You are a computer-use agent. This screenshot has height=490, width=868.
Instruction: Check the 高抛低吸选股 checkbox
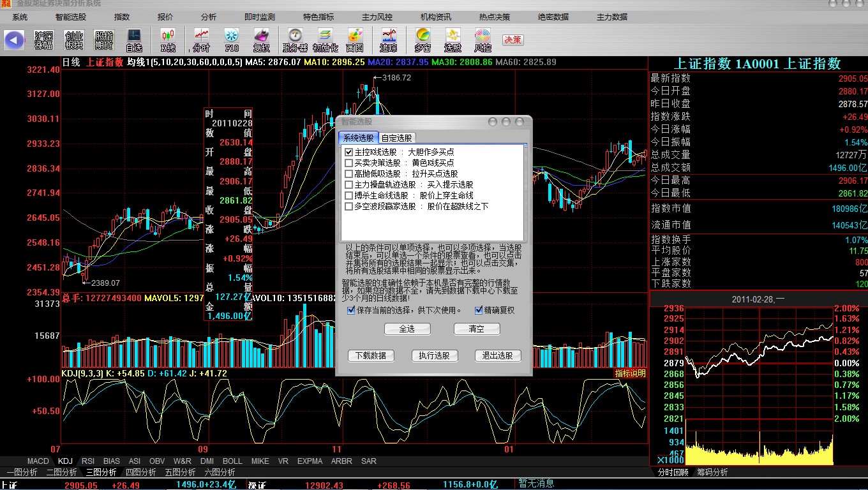[x=348, y=174]
